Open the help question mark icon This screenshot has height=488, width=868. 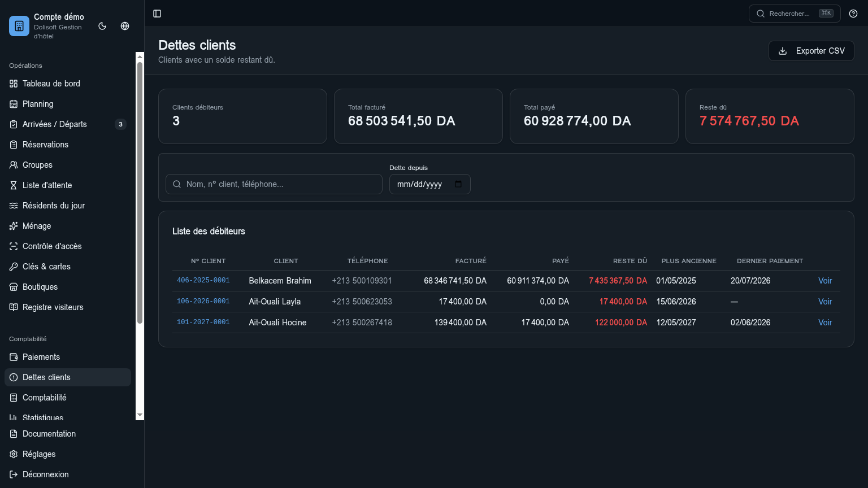[x=853, y=14]
